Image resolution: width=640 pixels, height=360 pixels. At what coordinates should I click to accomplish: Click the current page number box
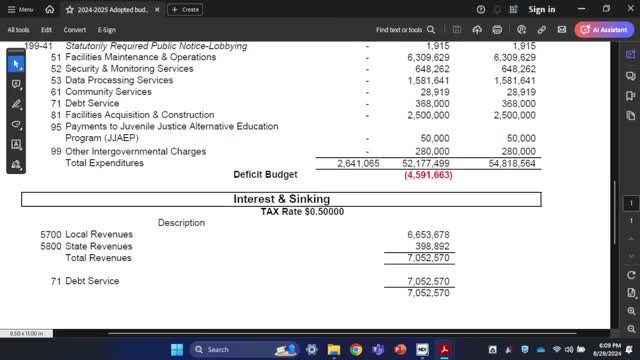point(631,203)
